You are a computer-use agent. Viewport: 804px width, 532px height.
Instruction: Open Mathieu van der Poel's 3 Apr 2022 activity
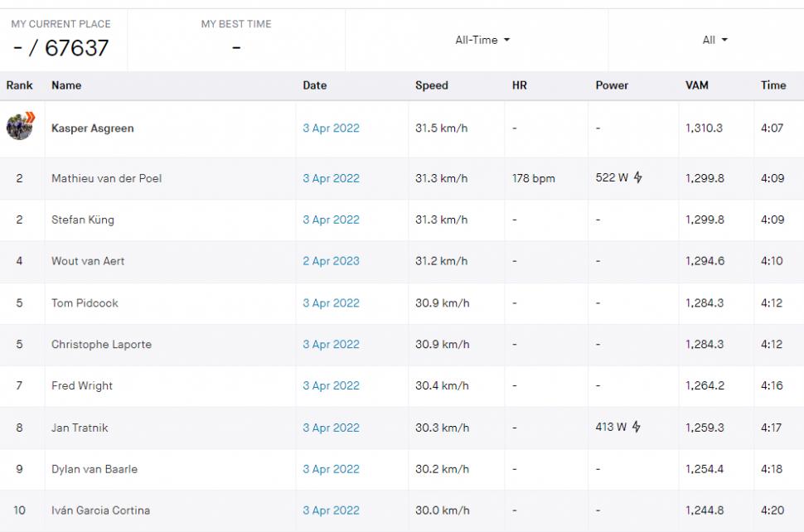pyautogui.click(x=331, y=178)
